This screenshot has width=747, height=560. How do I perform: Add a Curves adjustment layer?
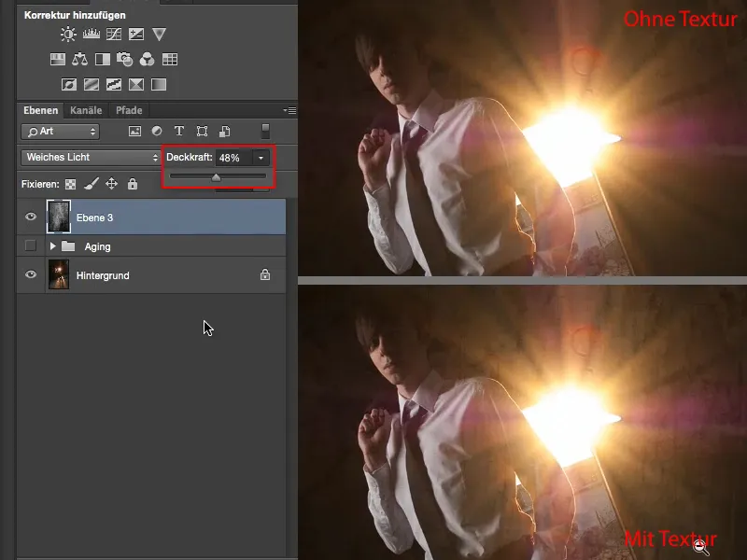(x=114, y=35)
